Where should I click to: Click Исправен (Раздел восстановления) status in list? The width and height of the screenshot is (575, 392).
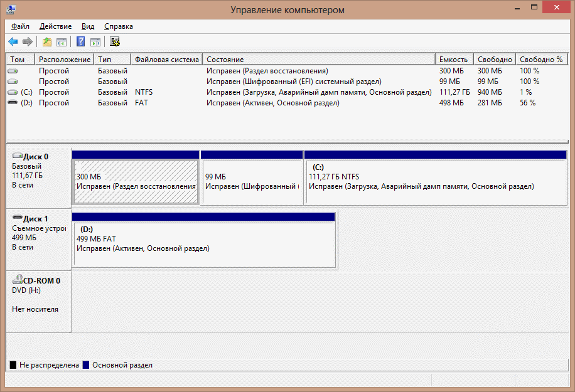coord(267,71)
